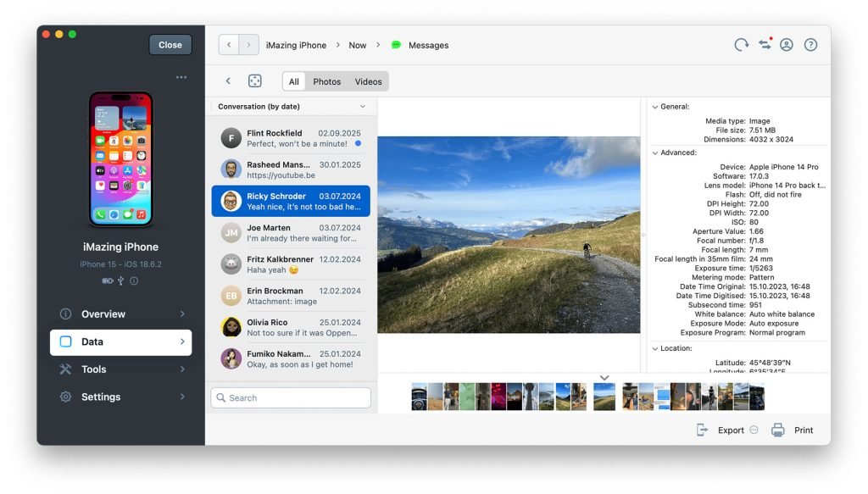Click the help question mark icon

810,45
